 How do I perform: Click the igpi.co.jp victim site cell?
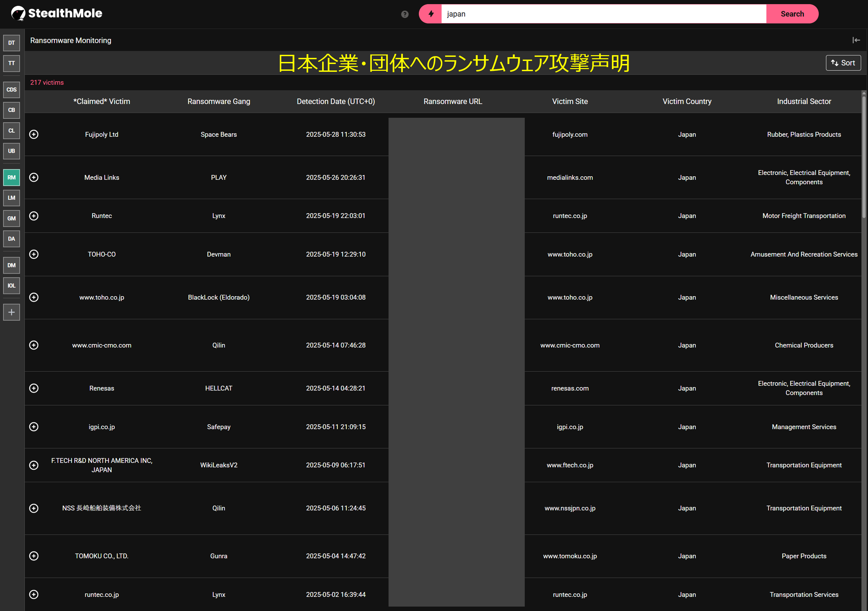[x=570, y=427]
